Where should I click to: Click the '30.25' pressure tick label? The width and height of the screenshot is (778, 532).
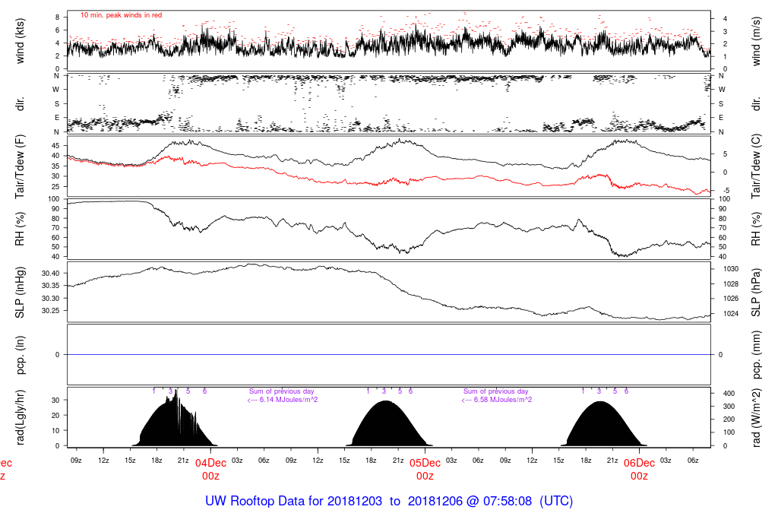(51, 311)
